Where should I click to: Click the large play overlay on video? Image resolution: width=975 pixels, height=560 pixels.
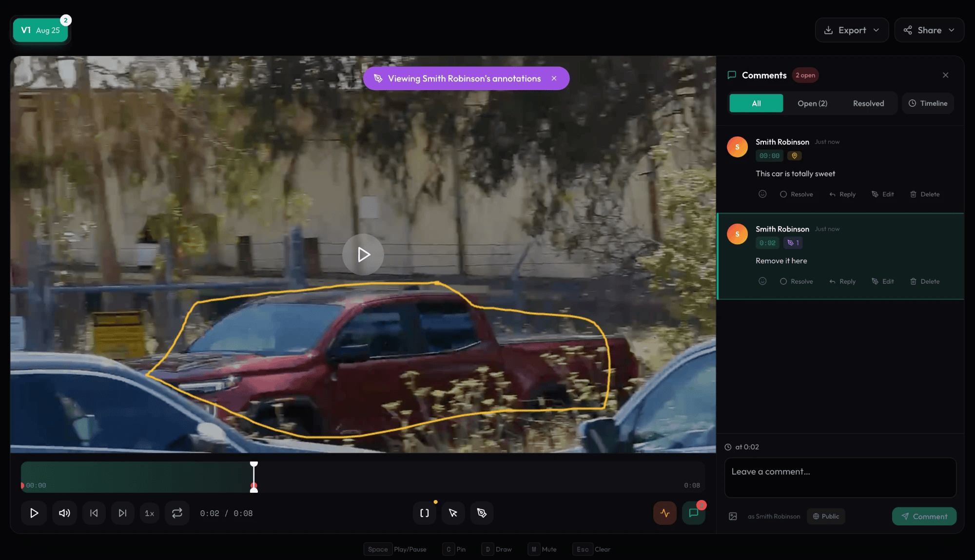pos(363,254)
